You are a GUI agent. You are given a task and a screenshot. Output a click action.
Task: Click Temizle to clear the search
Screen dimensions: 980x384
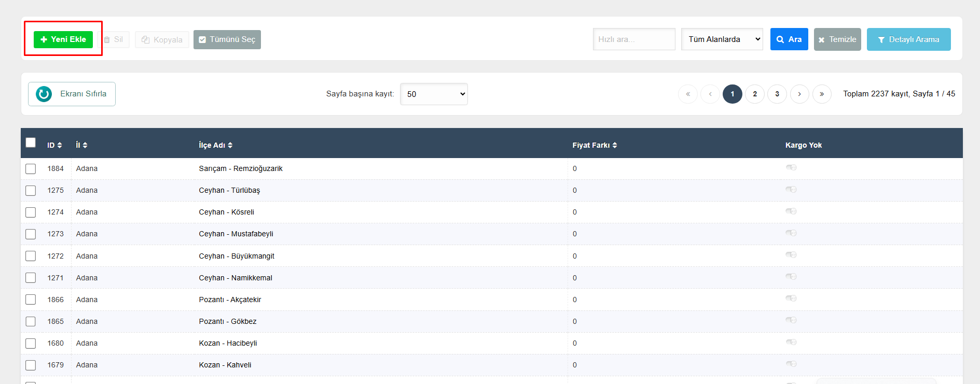point(837,39)
